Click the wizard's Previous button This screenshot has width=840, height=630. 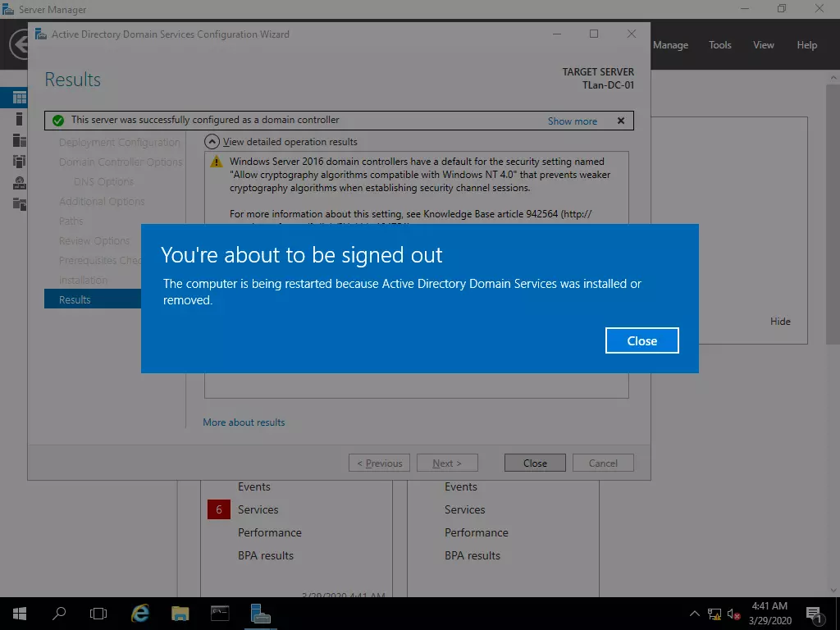click(x=379, y=463)
